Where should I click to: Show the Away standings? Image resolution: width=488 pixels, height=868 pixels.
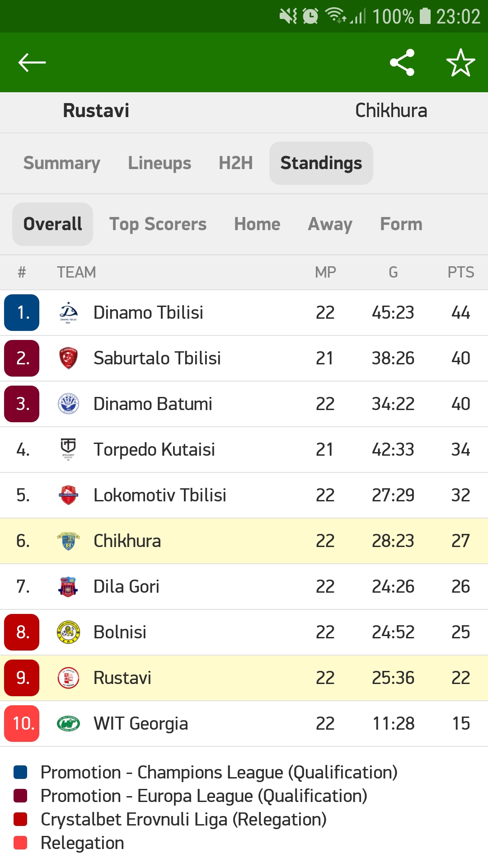[329, 223]
